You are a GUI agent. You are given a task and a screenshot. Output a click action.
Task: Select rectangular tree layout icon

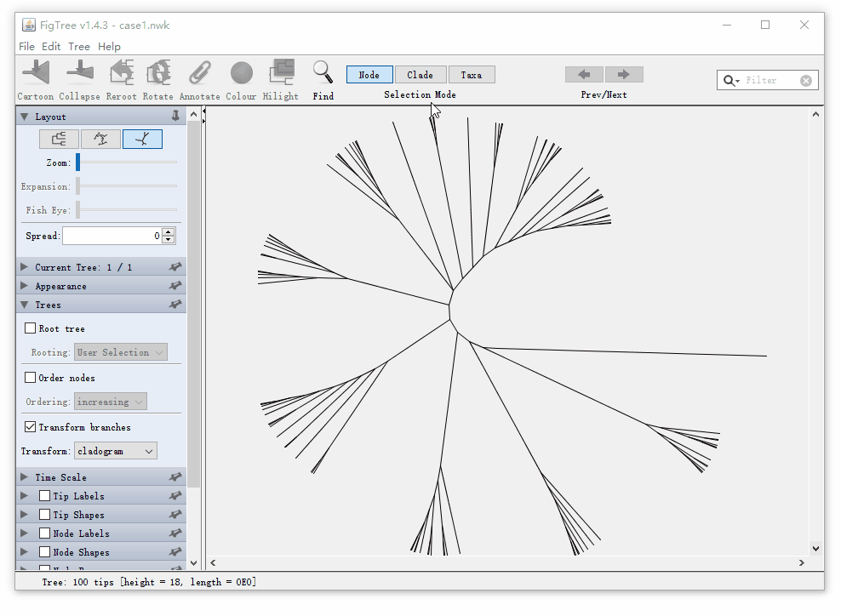coord(59,140)
